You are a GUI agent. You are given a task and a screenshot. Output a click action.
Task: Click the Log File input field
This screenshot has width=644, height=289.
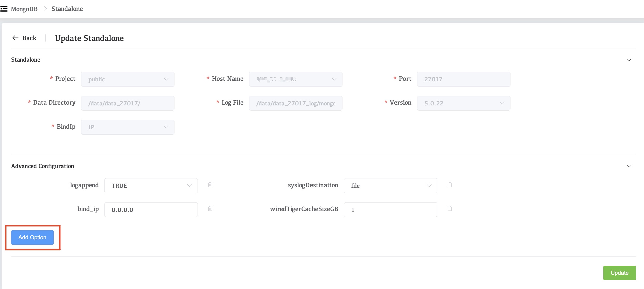[296, 103]
